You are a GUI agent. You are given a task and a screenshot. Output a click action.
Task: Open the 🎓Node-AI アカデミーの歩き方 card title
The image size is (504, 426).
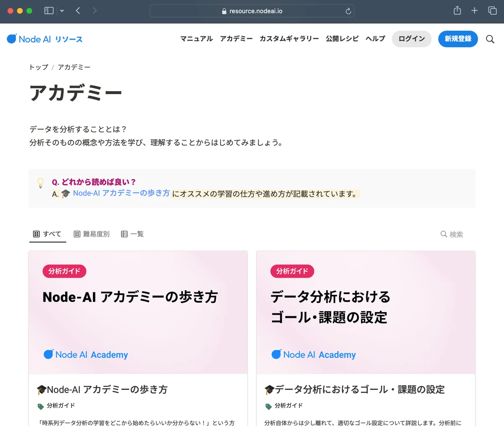[x=102, y=389]
